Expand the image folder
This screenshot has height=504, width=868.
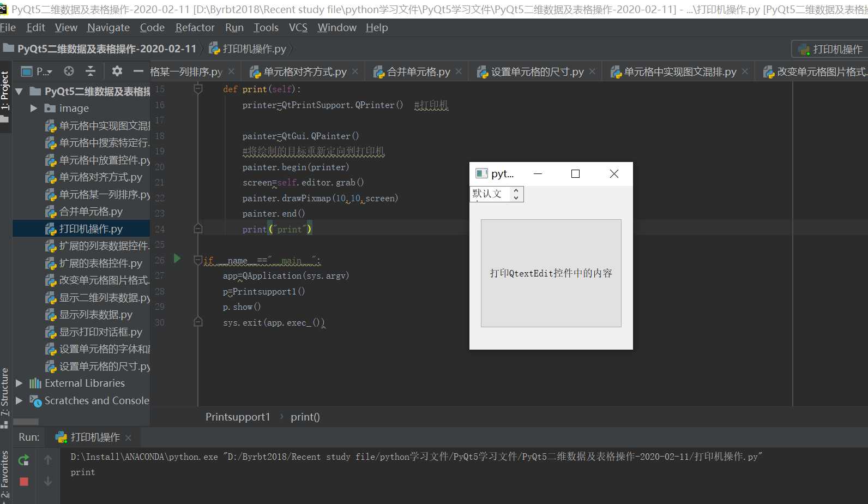tap(34, 108)
